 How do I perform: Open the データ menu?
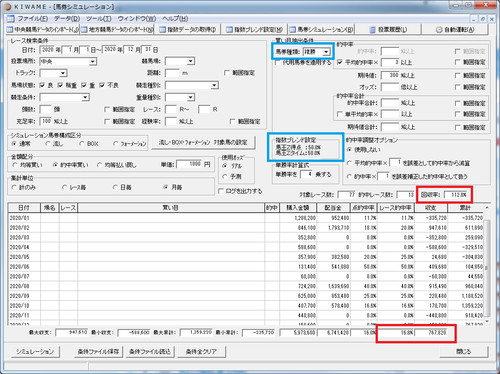coord(67,18)
